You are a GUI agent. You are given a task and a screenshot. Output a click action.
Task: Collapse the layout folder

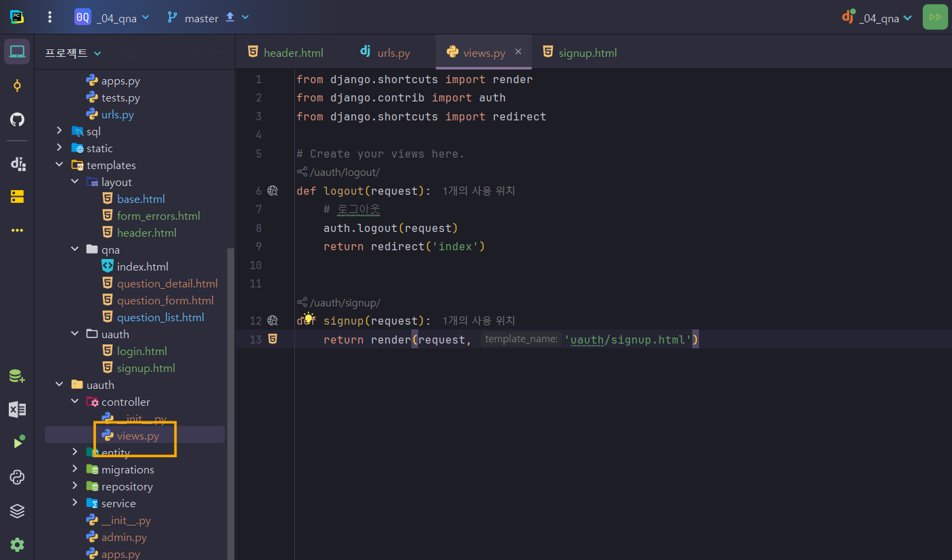75,182
